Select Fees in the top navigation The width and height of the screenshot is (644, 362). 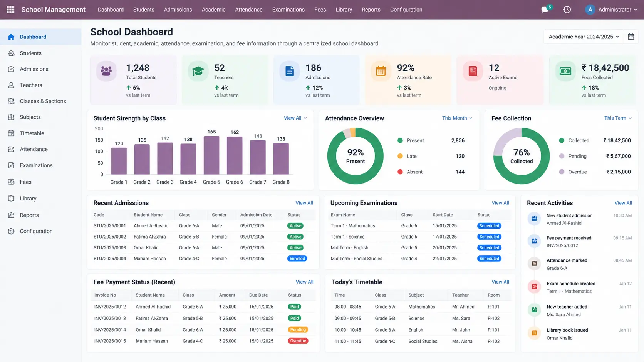[x=320, y=10]
